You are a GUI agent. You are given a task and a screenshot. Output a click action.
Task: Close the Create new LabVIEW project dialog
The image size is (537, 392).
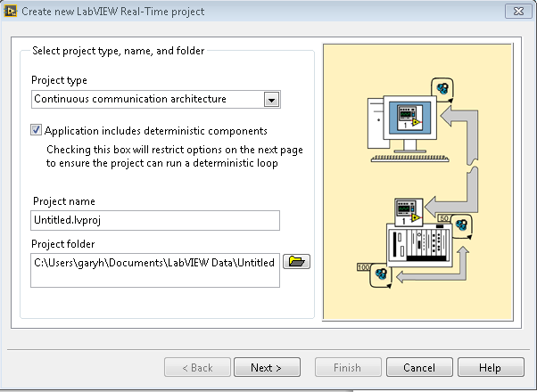click(518, 12)
